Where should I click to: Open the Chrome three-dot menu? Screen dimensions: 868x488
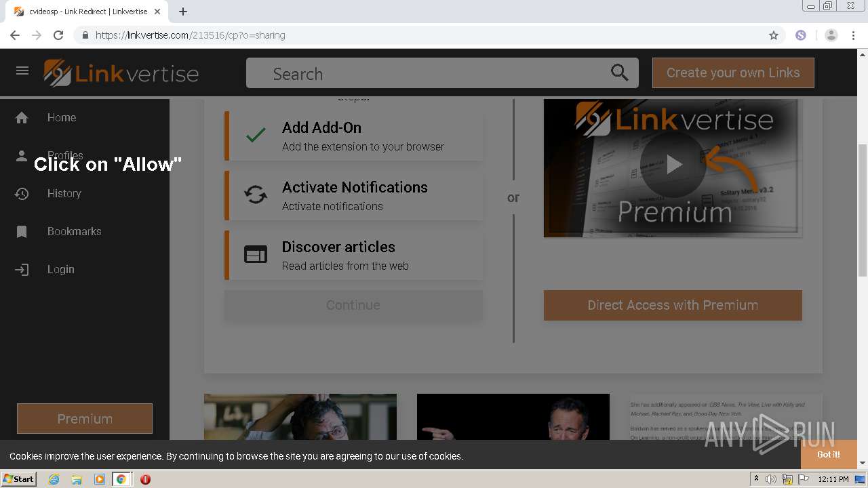point(853,35)
